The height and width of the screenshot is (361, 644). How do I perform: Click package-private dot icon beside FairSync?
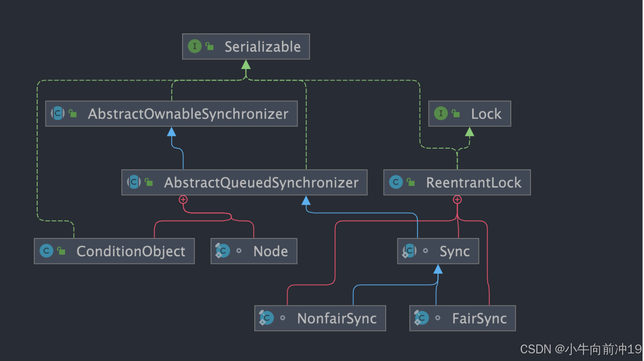tap(438, 318)
